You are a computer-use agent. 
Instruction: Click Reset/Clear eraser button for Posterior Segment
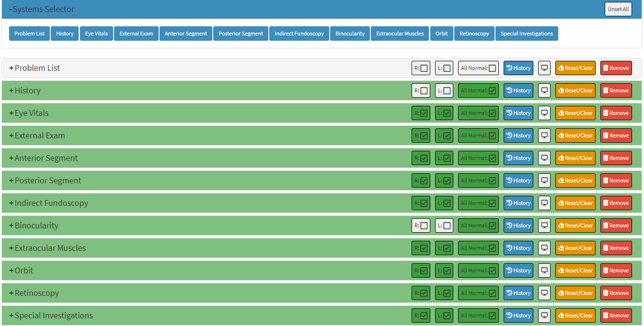575,180
